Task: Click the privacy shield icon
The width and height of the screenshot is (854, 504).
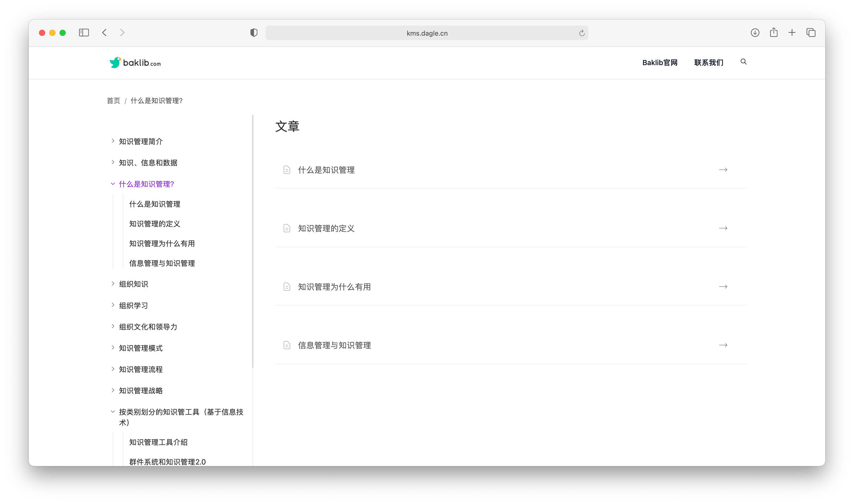Action: [254, 33]
